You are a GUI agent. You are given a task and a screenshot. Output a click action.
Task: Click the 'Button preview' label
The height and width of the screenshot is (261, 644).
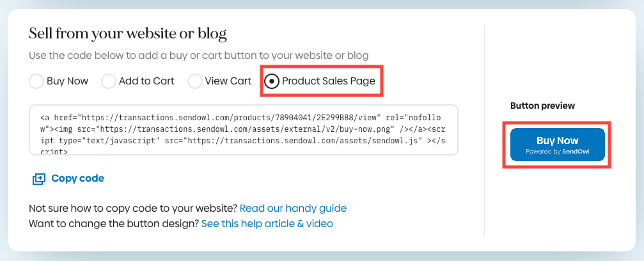[542, 106]
